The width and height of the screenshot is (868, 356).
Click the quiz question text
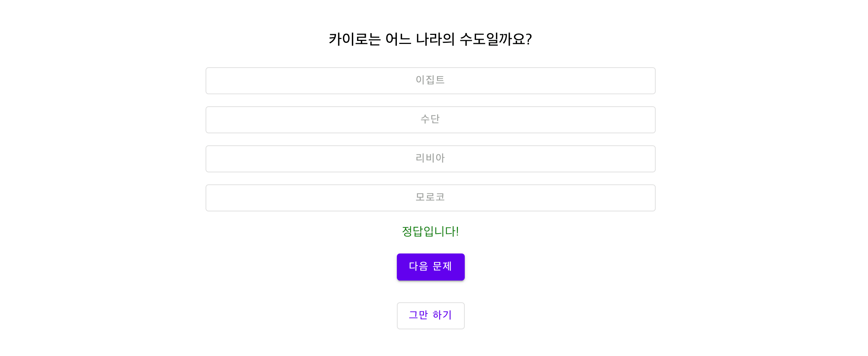click(430, 38)
